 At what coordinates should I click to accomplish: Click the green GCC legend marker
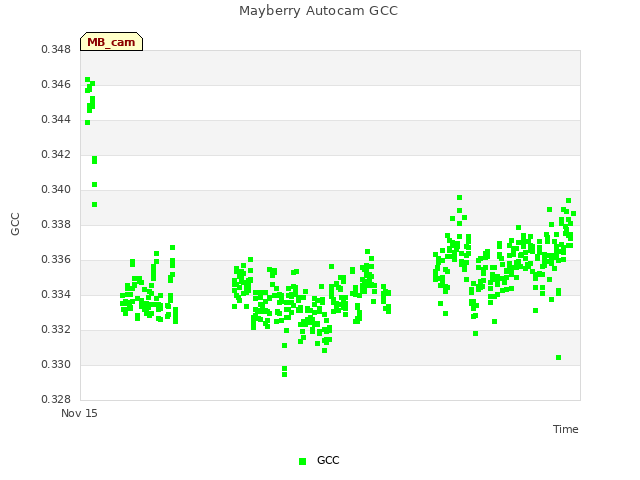coord(302,461)
